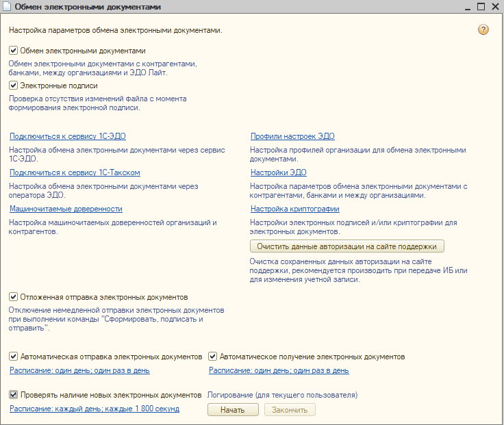Image resolution: width=504 pixels, height=425 pixels.
Task: Open Профили настроек ЭДО
Action: tap(292, 136)
